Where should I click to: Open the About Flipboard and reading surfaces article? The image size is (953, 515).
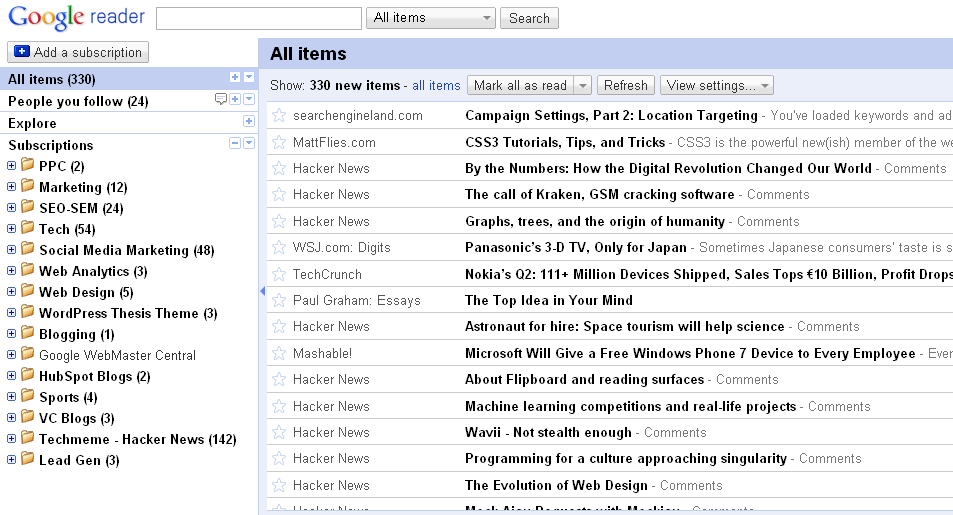[584, 379]
